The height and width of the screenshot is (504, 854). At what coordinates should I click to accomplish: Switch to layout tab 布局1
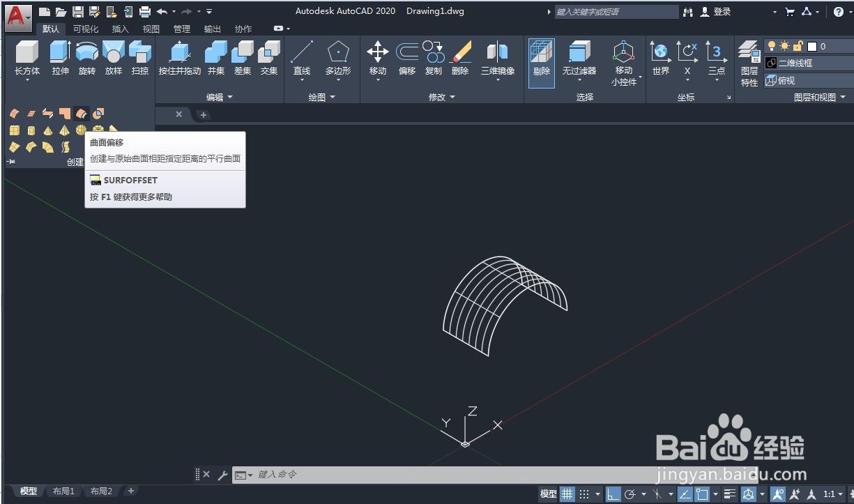coord(63,491)
